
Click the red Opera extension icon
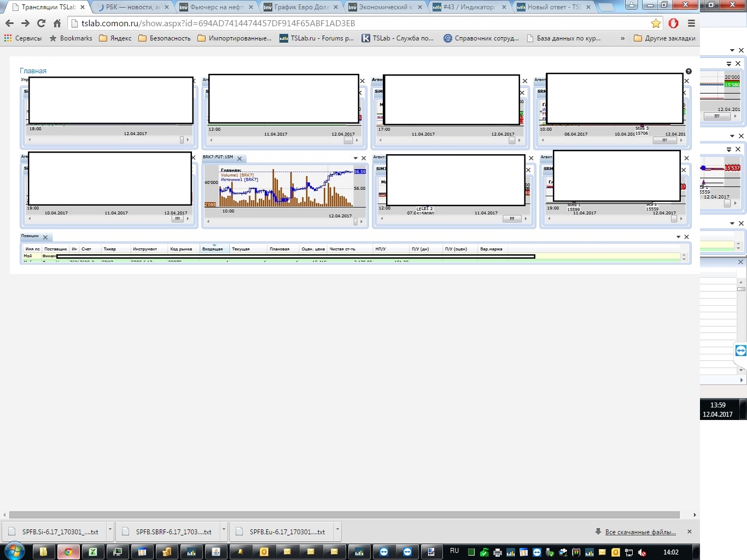[674, 24]
